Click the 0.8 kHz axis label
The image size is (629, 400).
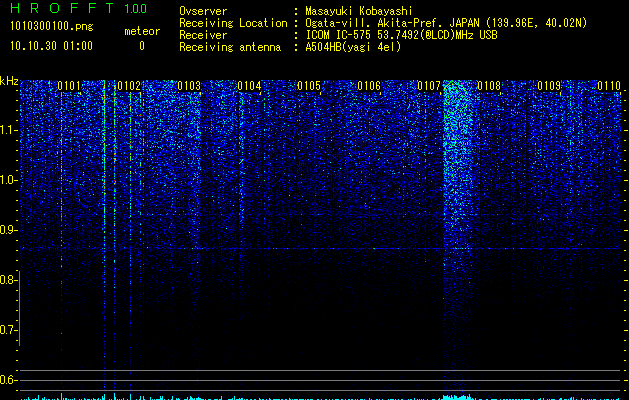click(x=8, y=280)
